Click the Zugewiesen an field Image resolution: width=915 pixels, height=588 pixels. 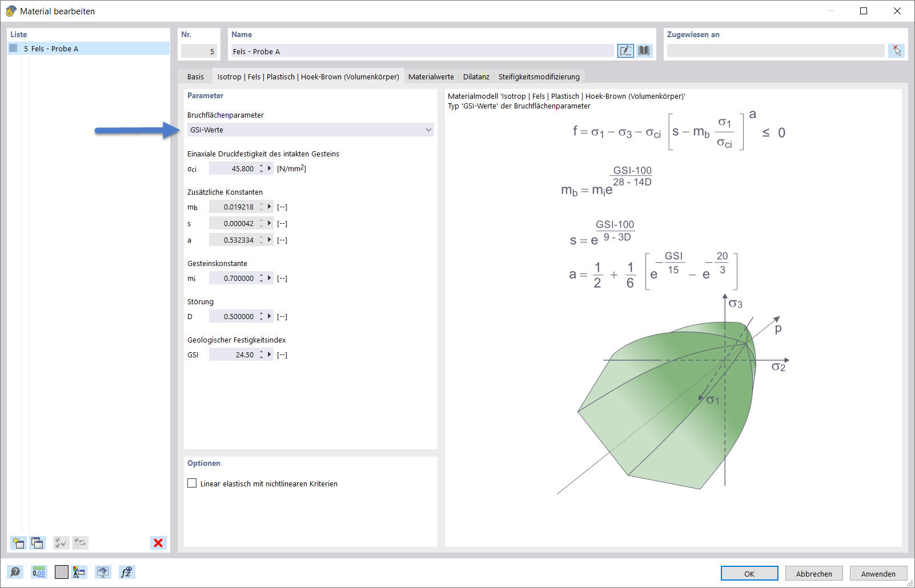(776, 51)
